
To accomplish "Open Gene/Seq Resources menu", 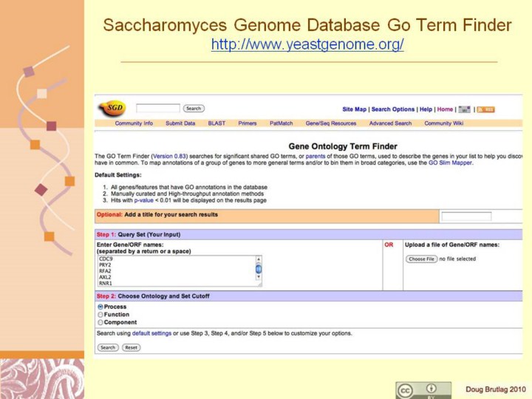I will pyautogui.click(x=330, y=123).
